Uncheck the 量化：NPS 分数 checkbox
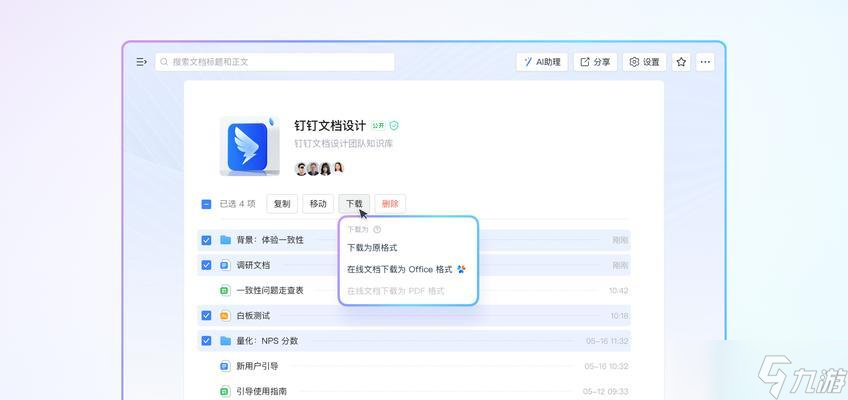Screen dimensions: 848x400 pyautogui.click(x=206, y=341)
